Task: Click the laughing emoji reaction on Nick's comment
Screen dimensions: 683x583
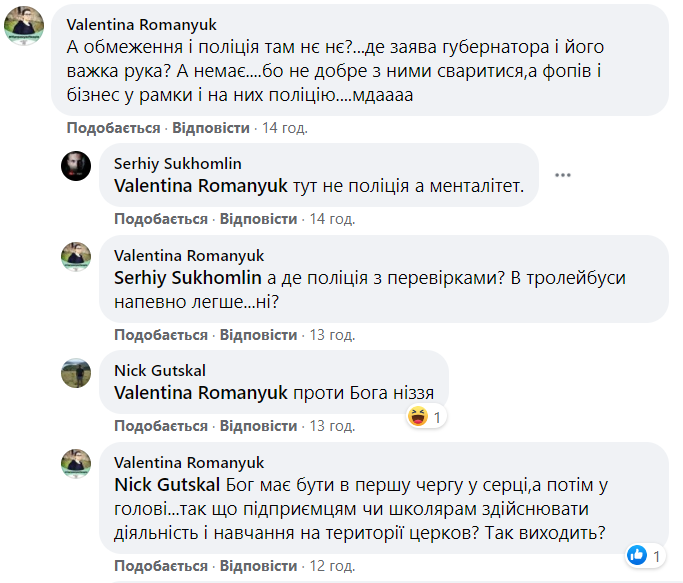Action: coord(418,416)
